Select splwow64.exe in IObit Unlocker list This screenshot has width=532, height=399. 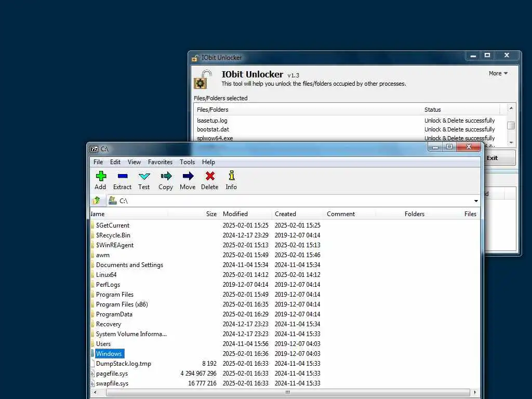point(215,138)
